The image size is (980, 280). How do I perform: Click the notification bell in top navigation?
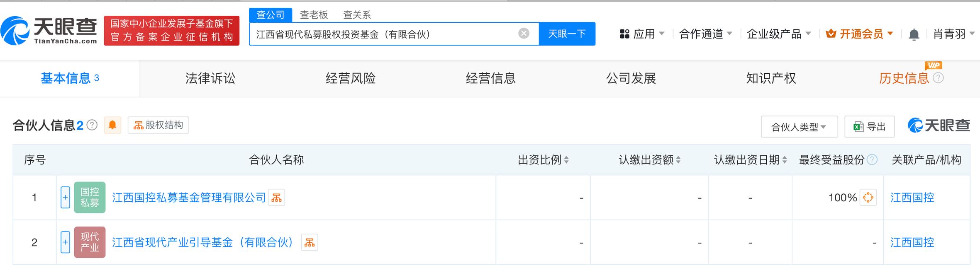pyautogui.click(x=914, y=34)
